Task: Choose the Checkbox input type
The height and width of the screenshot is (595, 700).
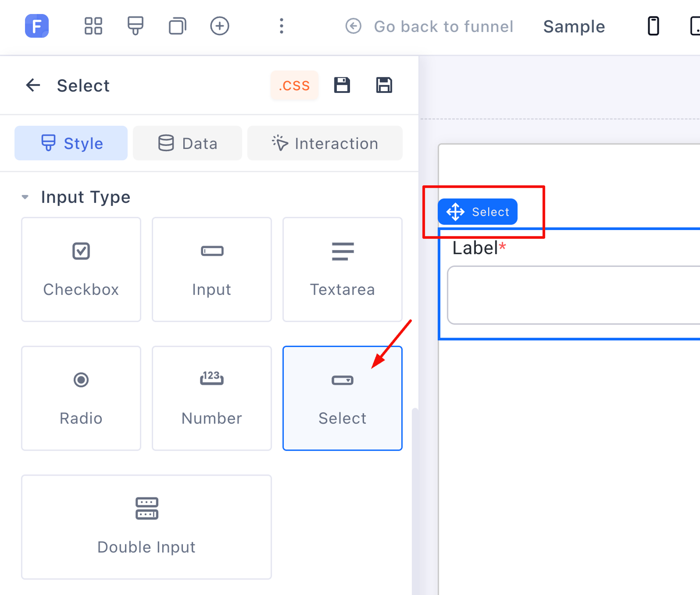Action: pyautogui.click(x=81, y=269)
